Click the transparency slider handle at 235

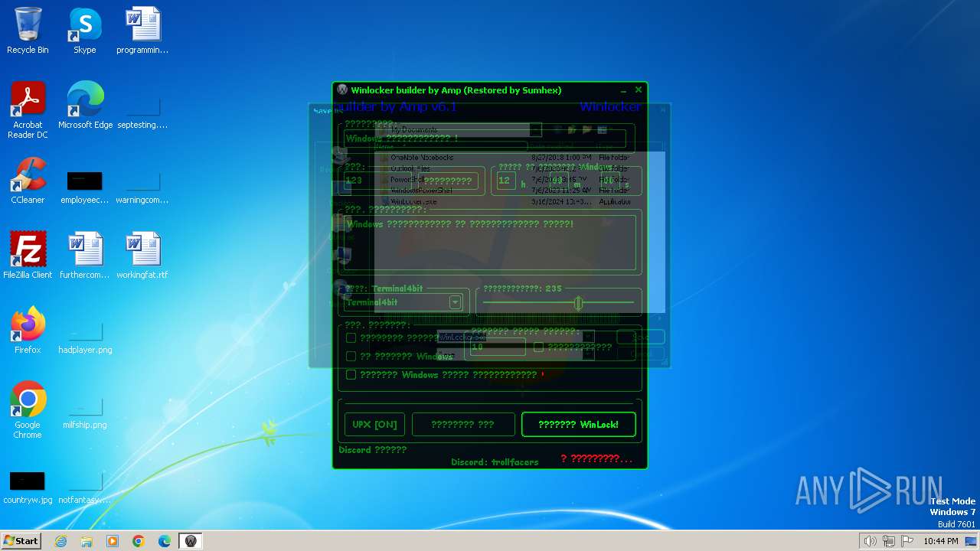[x=578, y=303]
